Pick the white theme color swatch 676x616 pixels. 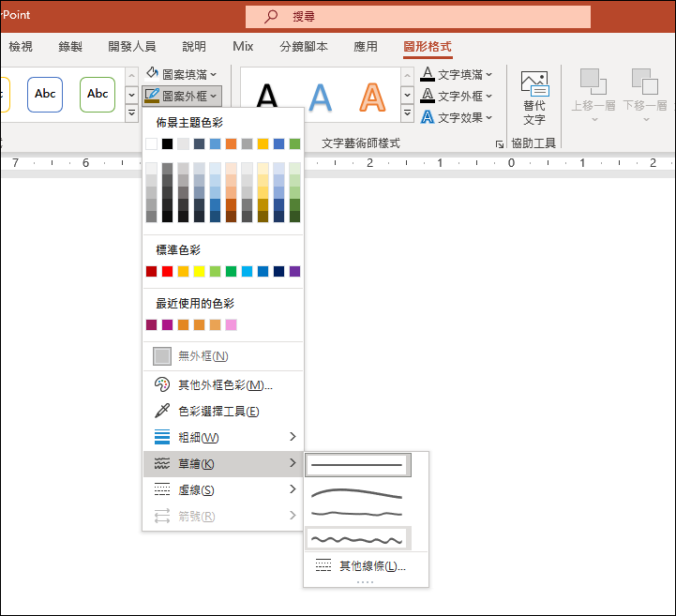click(151, 144)
